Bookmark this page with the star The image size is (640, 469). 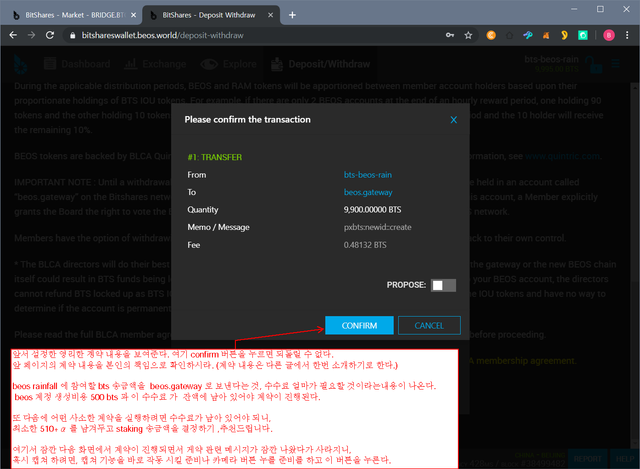468,35
